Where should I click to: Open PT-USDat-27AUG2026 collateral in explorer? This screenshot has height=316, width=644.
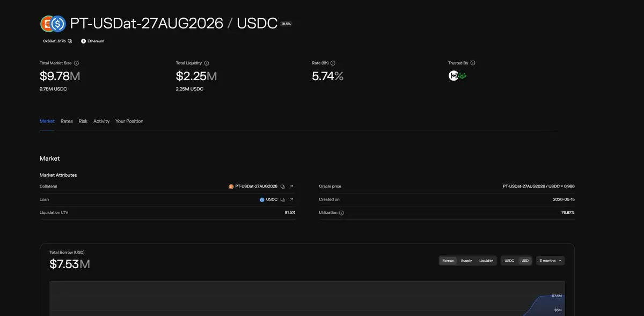pos(291,186)
